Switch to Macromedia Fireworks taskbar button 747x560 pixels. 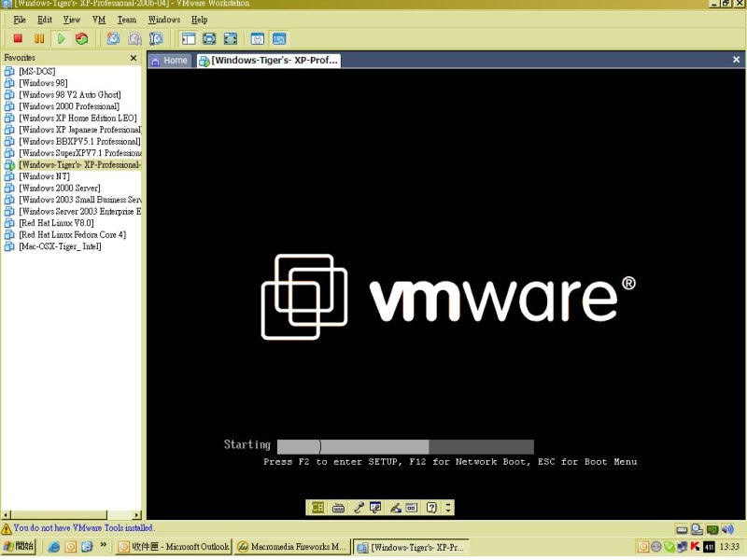[x=292, y=547]
